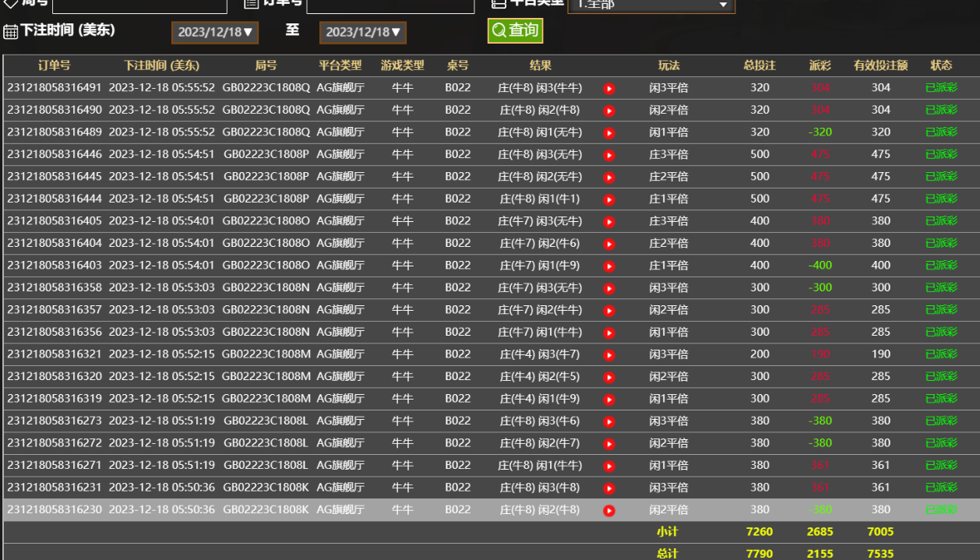Open the end date picker dropdown
The width and height of the screenshot is (980, 560).
[362, 32]
